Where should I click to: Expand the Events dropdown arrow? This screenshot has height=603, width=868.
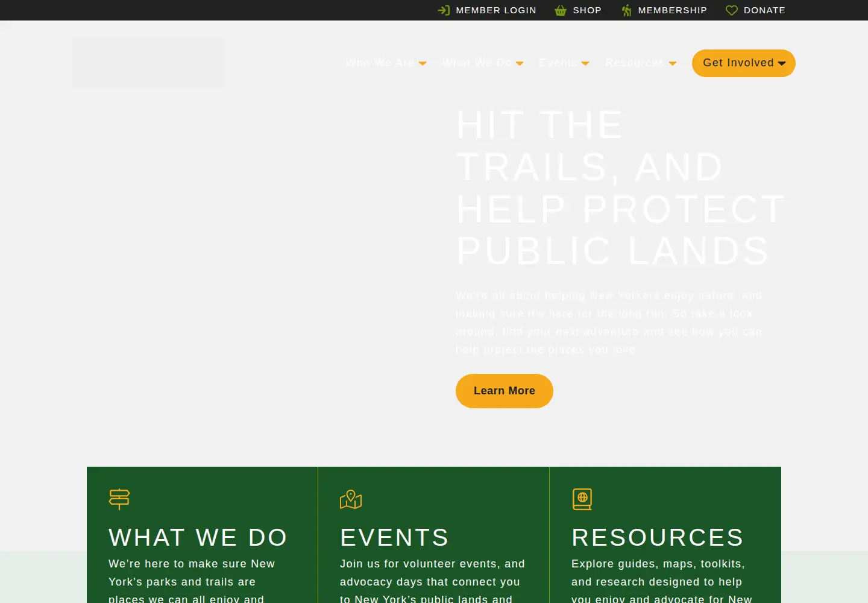click(585, 63)
